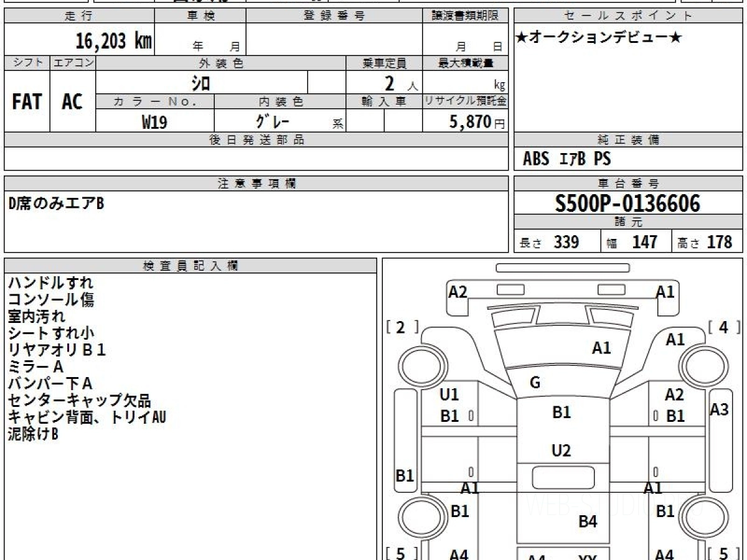Click the 輸入車 label
Viewport: 747px width, 560px height.
coord(384,101)
